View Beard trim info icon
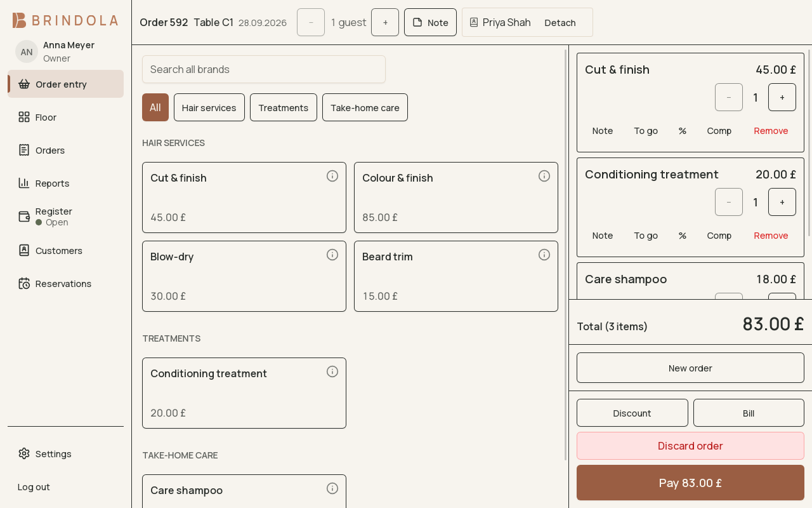This screenshot has width=812, height=508. pos(544,255)
